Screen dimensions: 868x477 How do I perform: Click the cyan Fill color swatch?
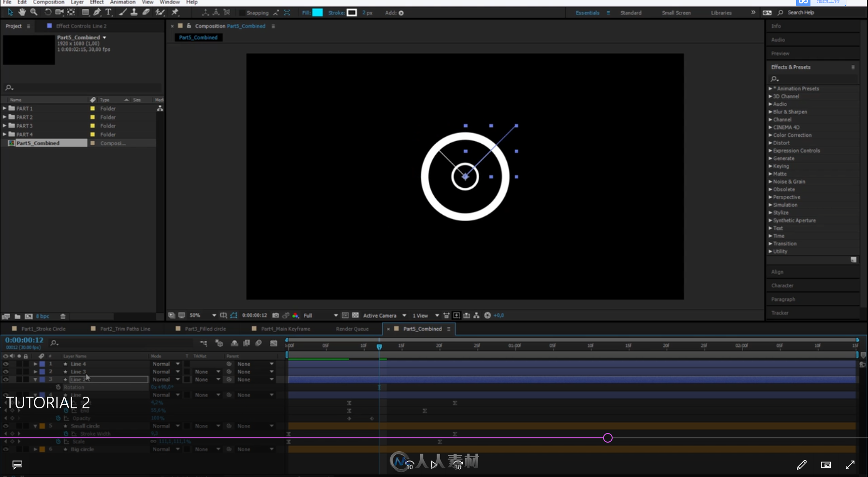[x=318, y=13]
